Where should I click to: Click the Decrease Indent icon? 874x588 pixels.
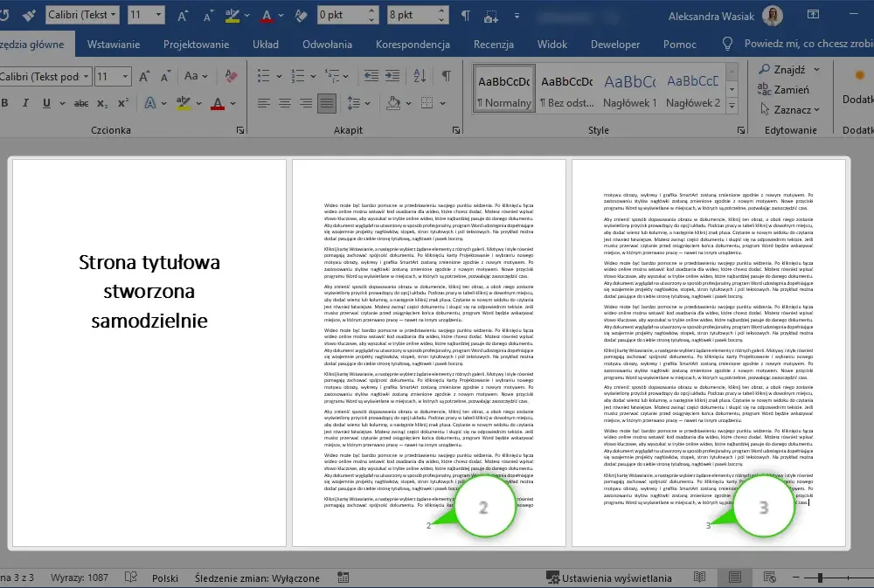[x=371, y=76]
